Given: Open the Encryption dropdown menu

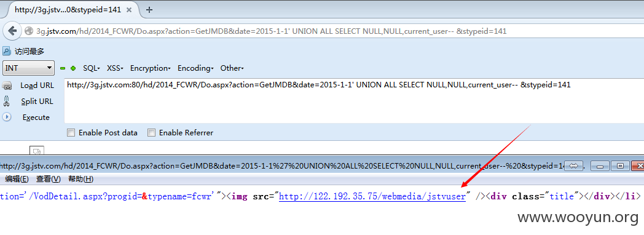Looking at the screenshot, I should [x=151, y=68].
